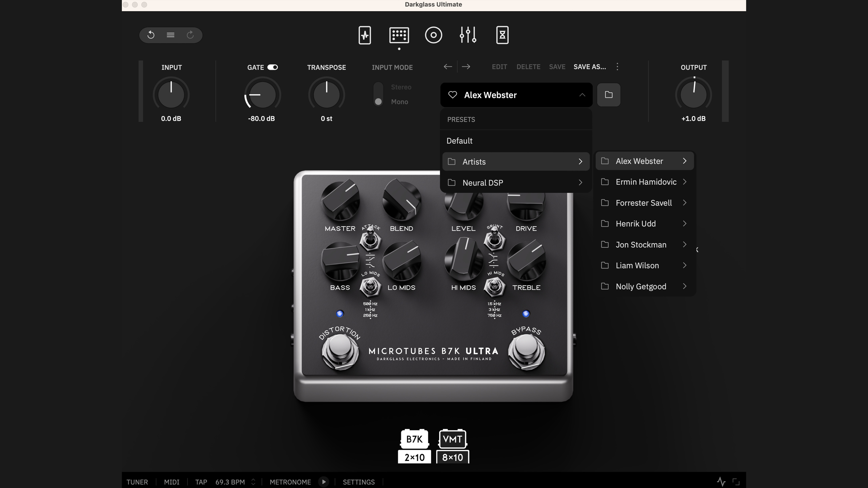The image size is (868, 488).
Task: Choose the 8×10 cabinet
Action: click(x=452, y=457)
